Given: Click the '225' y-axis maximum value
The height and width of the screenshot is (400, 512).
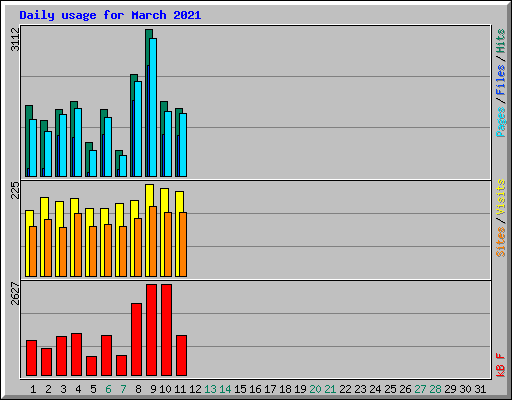Looking at the screenshot, I should (15, 190).
